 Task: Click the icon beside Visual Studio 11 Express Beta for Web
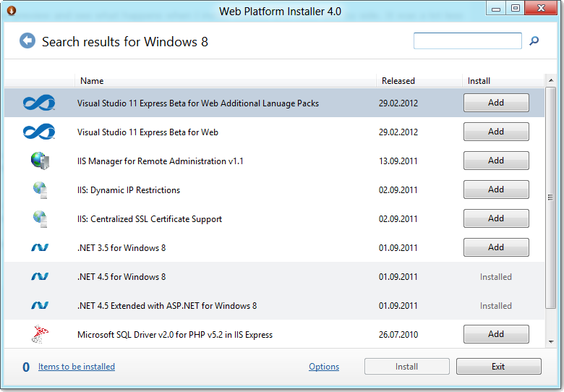tap(39, 132)
